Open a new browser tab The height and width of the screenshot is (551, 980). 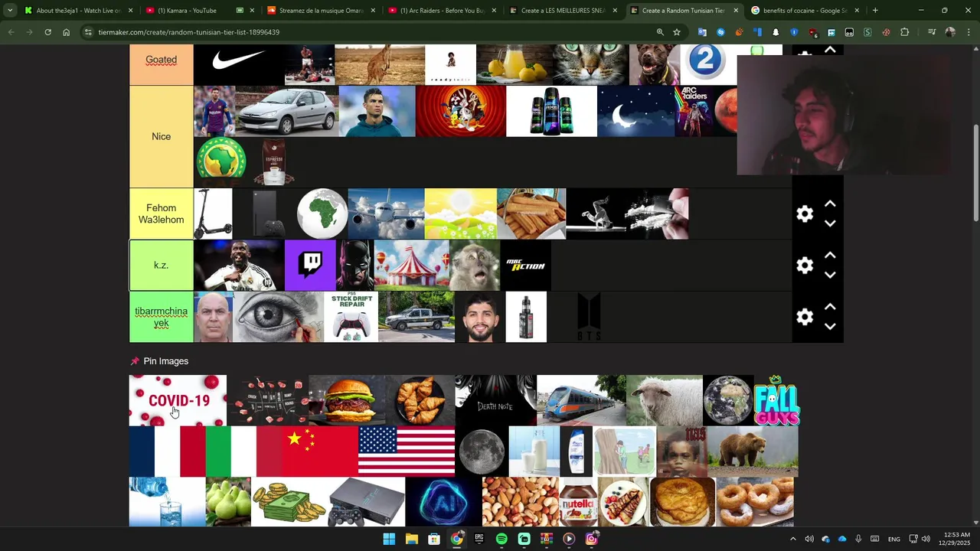875,11
